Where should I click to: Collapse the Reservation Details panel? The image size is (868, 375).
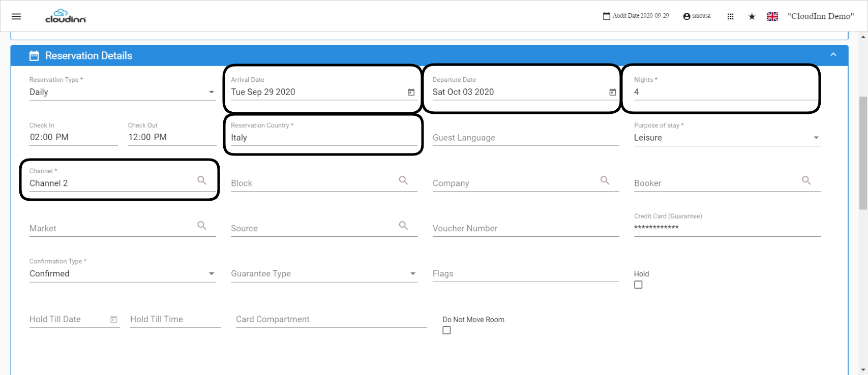[833, 55]
